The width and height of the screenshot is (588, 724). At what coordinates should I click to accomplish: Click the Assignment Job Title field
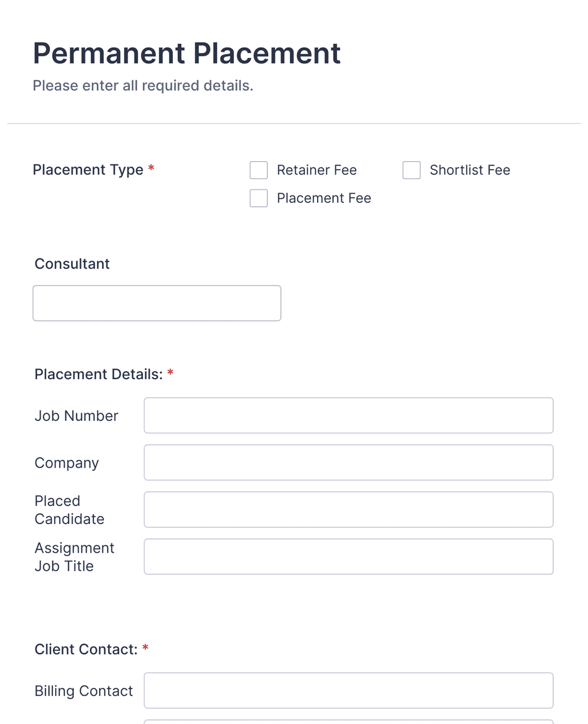pos(348,556)
